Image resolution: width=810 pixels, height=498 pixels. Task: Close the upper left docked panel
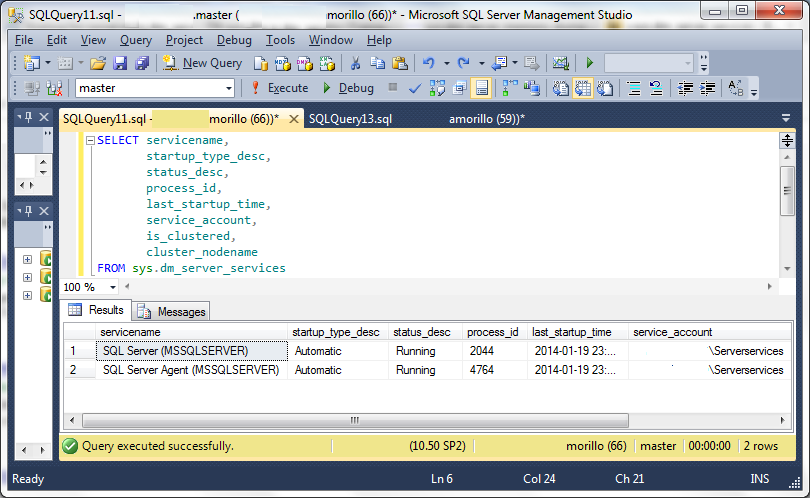tap(44, 117)
